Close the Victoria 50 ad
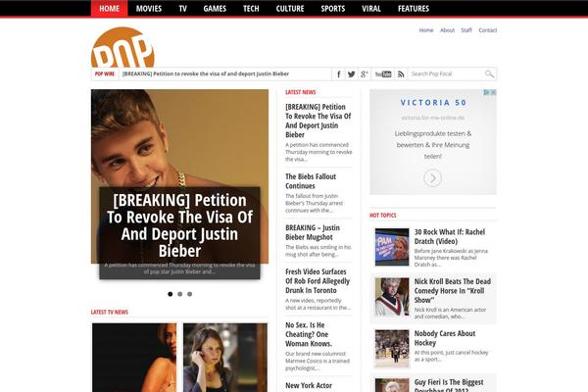 (x=494, y=92)
